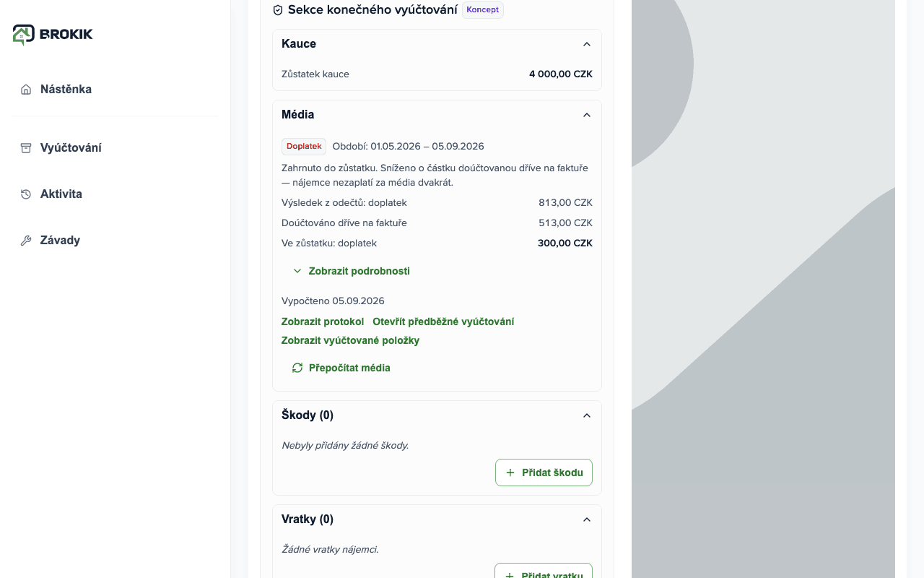Screen dimensions: 924x578
Task: Click the home icon beside Nástěnka
Action: (26, 90)
